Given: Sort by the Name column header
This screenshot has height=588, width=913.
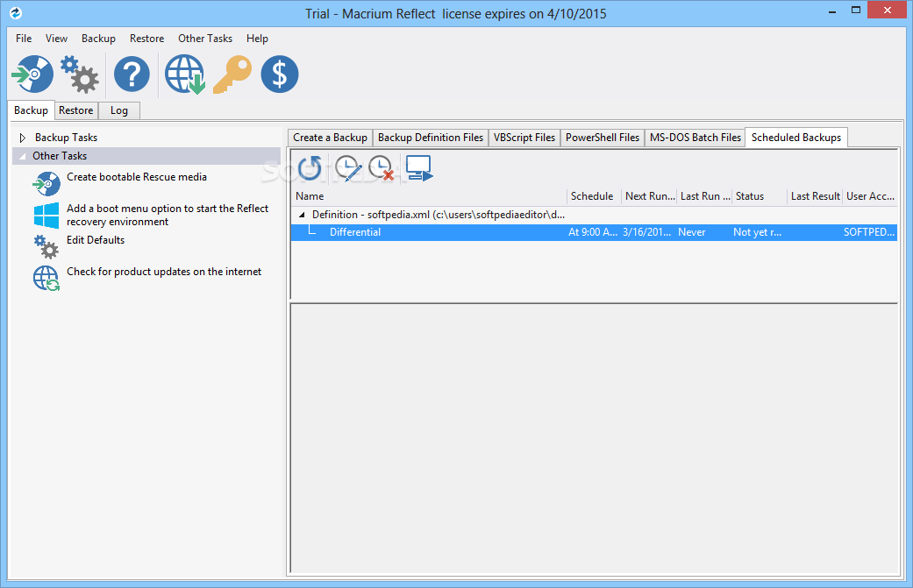Looking at the screenshot, I should pyautogui.click(x=429, y=196).
